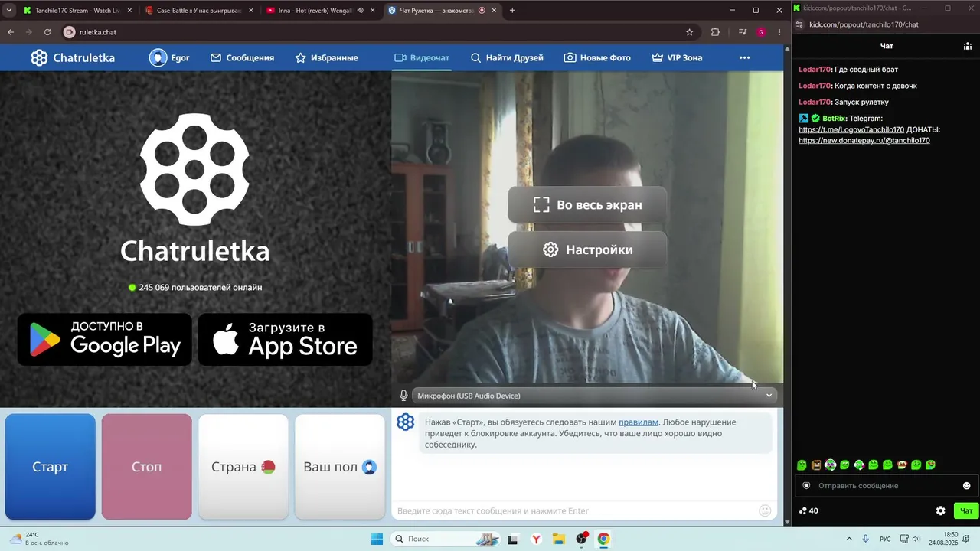Focus the Отправить сообщение chat input

tap(887, 486)
